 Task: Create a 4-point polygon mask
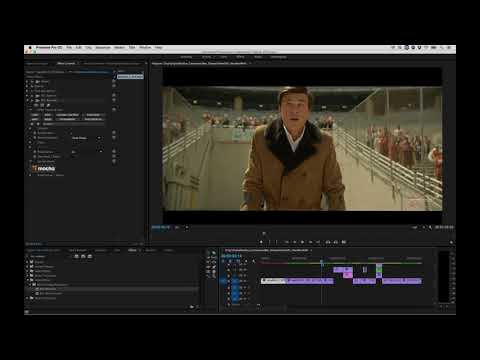coord(42,105)
